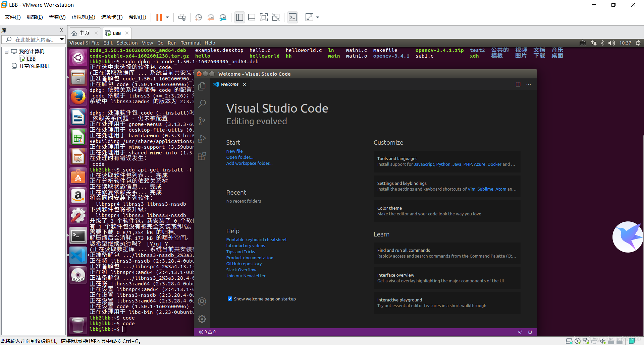Take a VM snapshot in VMware toolbar
The width and height of the screenshot is (644, 345).
199,17
